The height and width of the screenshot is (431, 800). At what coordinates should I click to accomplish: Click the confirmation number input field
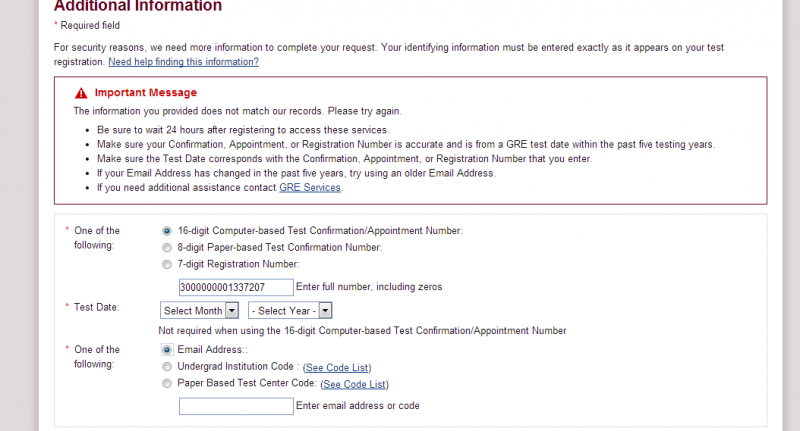(235, 287)
